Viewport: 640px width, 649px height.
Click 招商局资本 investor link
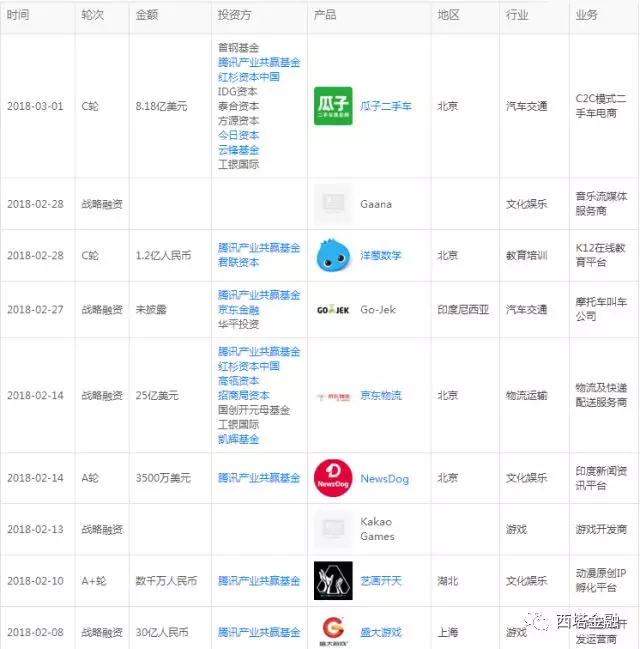tap(243, 395)
